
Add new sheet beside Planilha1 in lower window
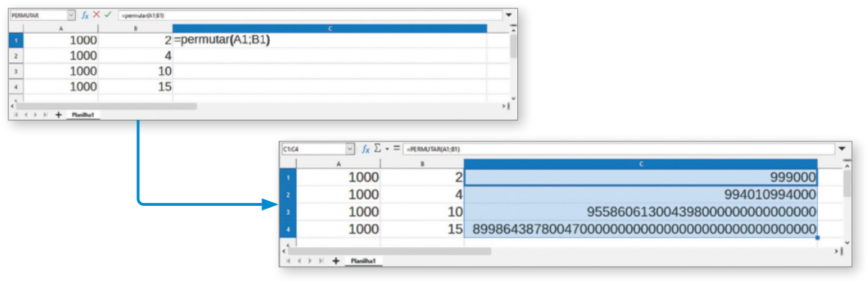pos(336,261)
